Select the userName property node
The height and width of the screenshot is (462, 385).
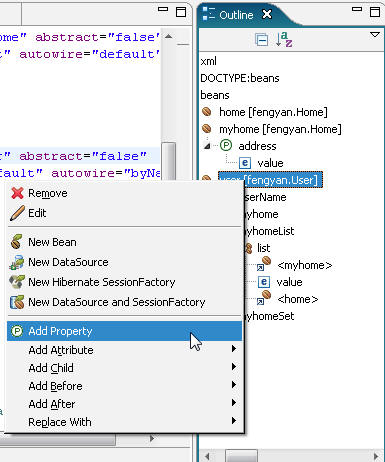click(265, 197)
